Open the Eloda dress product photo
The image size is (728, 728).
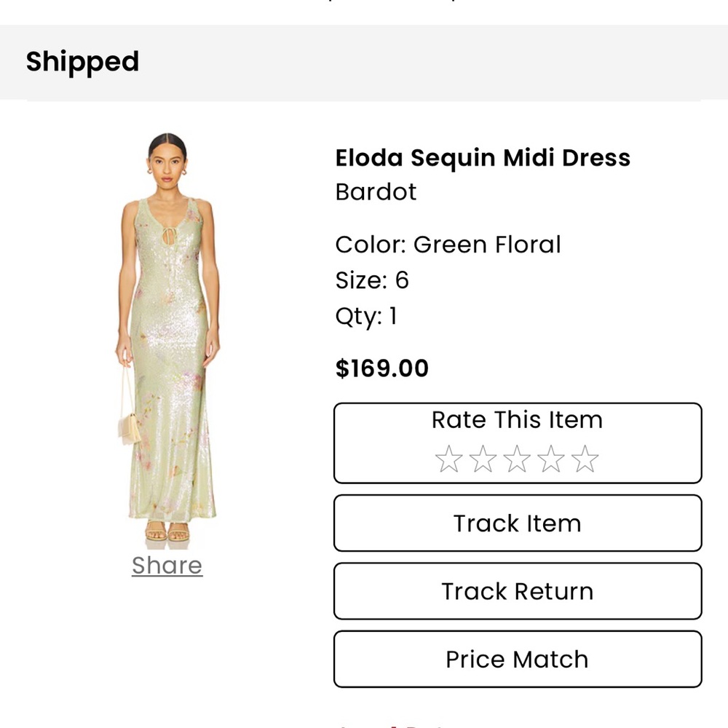[x=166, y=335]
